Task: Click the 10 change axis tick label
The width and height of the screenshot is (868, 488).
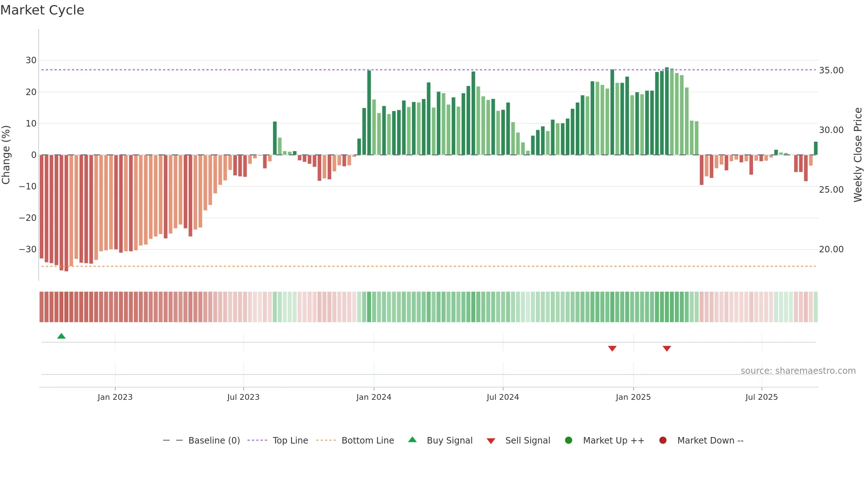Action: 31,123
